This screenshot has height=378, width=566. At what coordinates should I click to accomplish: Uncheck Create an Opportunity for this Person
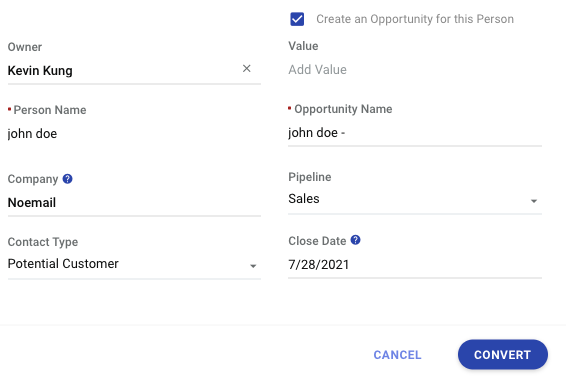[297, 19]
